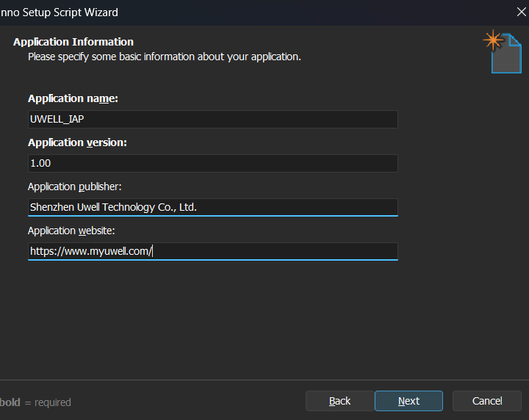Click the 'bold = required' hint text
529x420 pixels.
point(35,402)
